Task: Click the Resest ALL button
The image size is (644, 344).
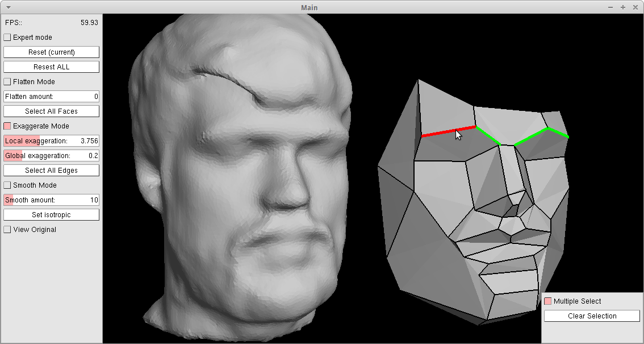Action: click(52, 67)
